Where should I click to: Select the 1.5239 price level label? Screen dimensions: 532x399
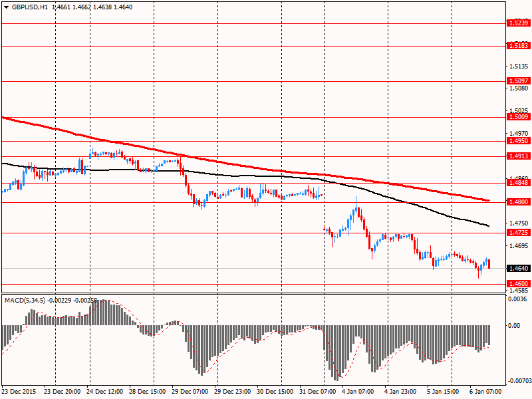[x=519, y=23]
